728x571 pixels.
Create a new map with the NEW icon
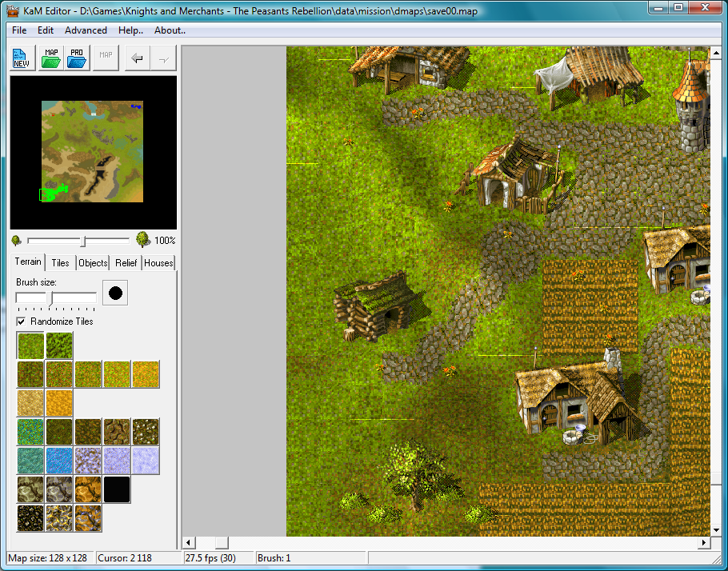tap(22, 58)
